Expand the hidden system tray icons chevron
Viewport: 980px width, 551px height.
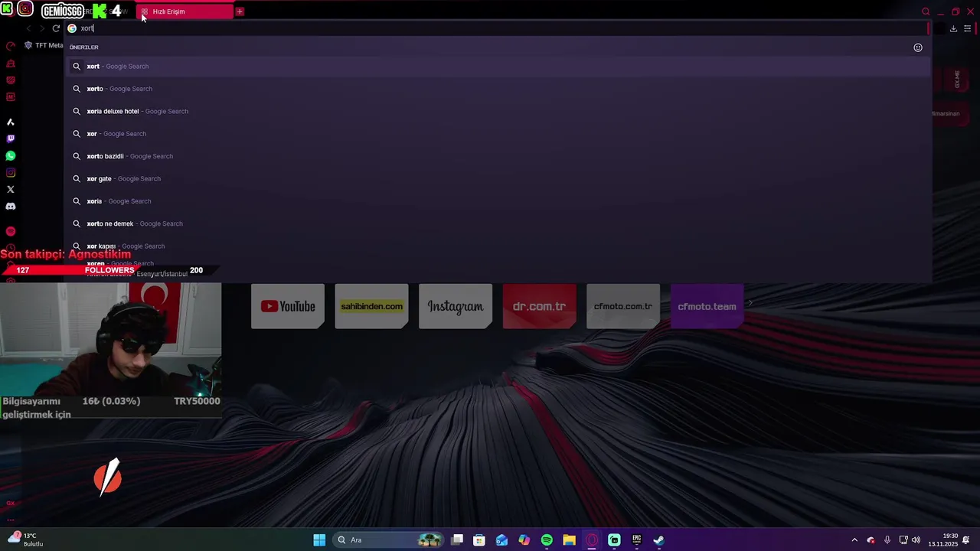click(854, 540)
